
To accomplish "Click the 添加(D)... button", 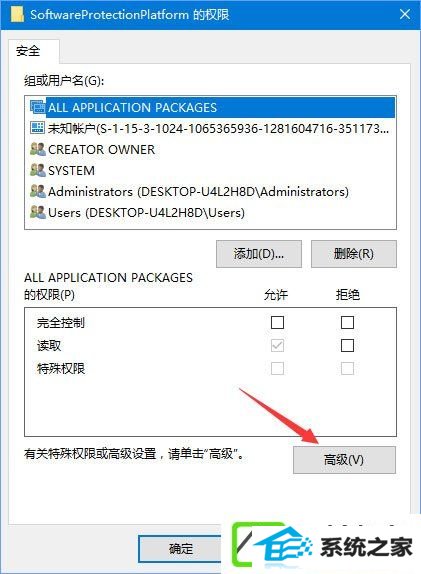I will click(259, 254).
